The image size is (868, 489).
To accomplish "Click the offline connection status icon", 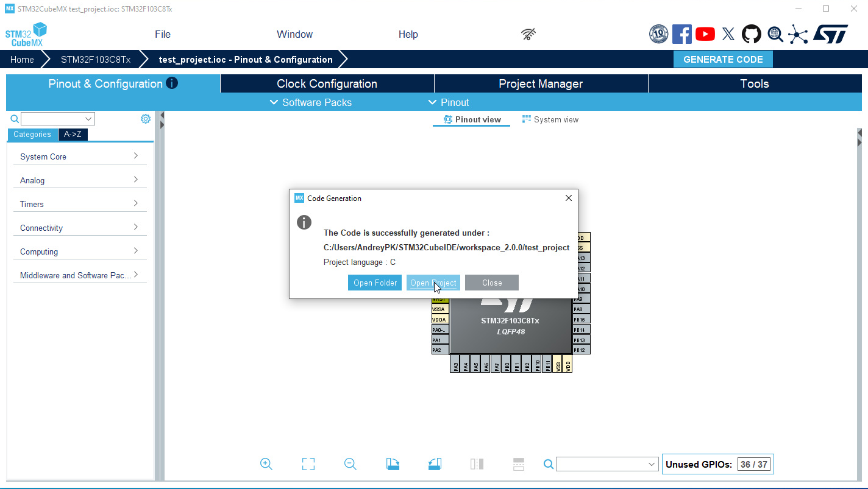I will 528,35.
